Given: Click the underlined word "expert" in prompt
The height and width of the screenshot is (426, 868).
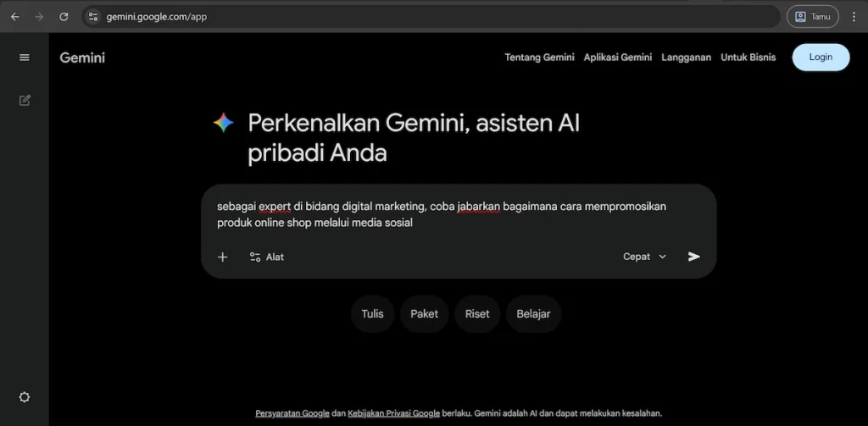Looking at the screenshot, I should [x=275, y=207].
